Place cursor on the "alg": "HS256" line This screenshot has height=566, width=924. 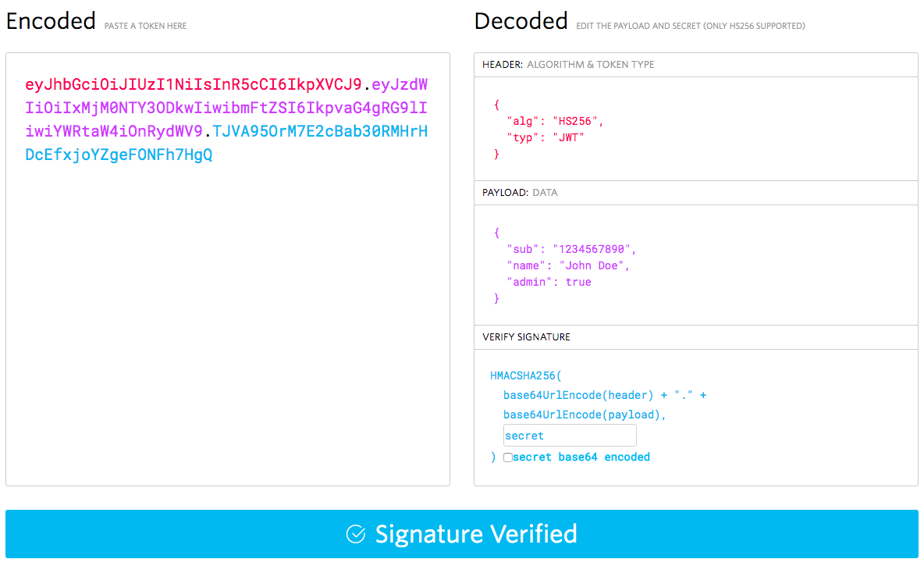[556, 121]
